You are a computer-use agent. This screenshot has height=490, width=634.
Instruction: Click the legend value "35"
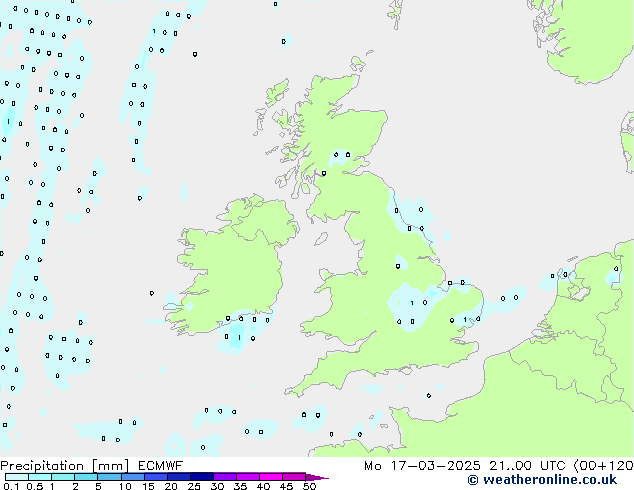click(240, 486)
